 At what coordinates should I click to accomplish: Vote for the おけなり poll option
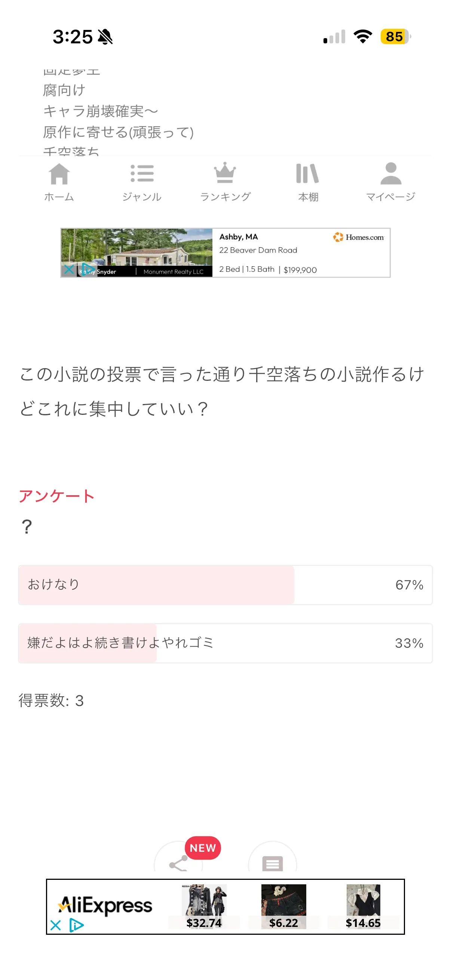225,585
